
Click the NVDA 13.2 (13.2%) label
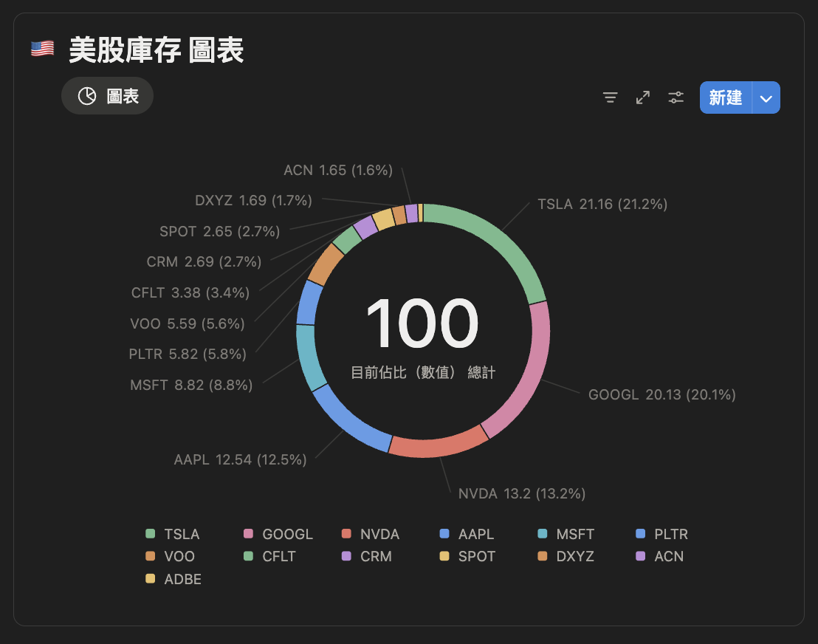pyautogui.click(x=522, y=493)
